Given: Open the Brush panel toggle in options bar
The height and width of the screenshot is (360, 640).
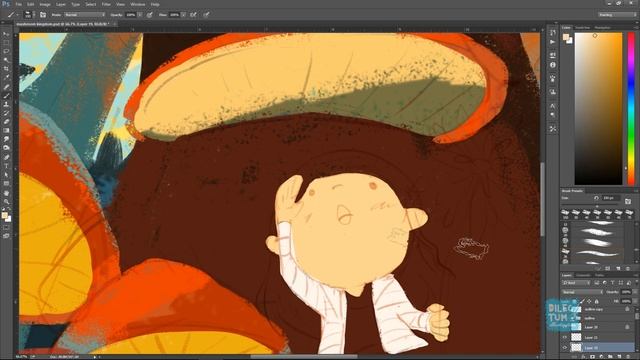Looking at the screenshot, I should coord(43,15).
